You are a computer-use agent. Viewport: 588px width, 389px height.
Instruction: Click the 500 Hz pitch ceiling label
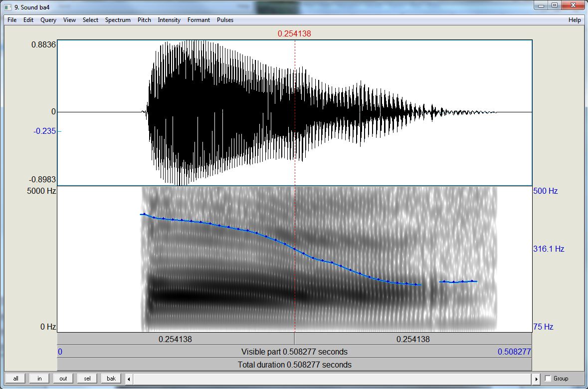pos(546,191)
